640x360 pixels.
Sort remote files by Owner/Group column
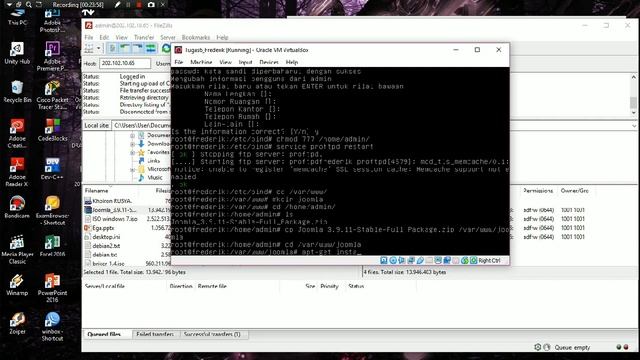click(x=574, y=191)
